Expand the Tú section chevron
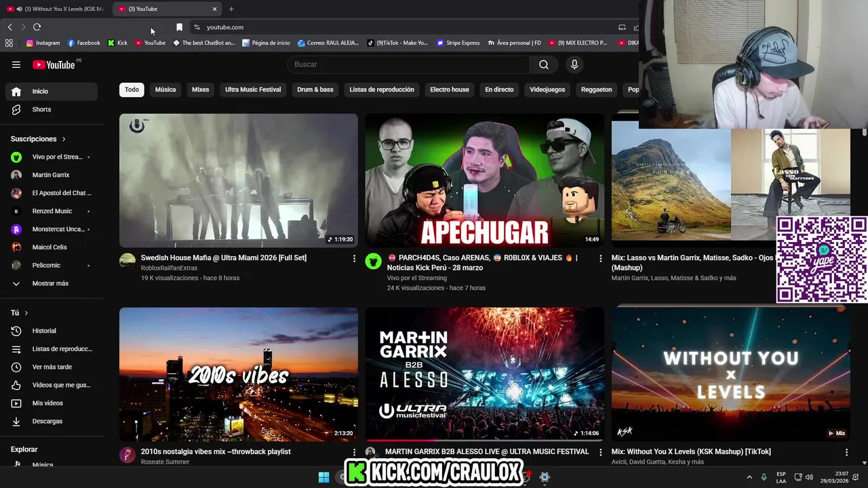 (x=26, y=313)
